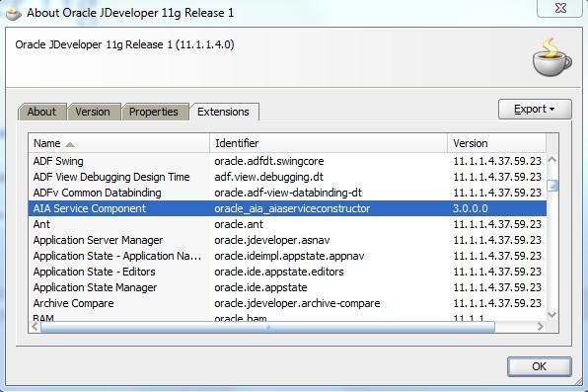Click the Ant row version cell
The width and height of the screenshot is (588, 392).
[497, 224]
